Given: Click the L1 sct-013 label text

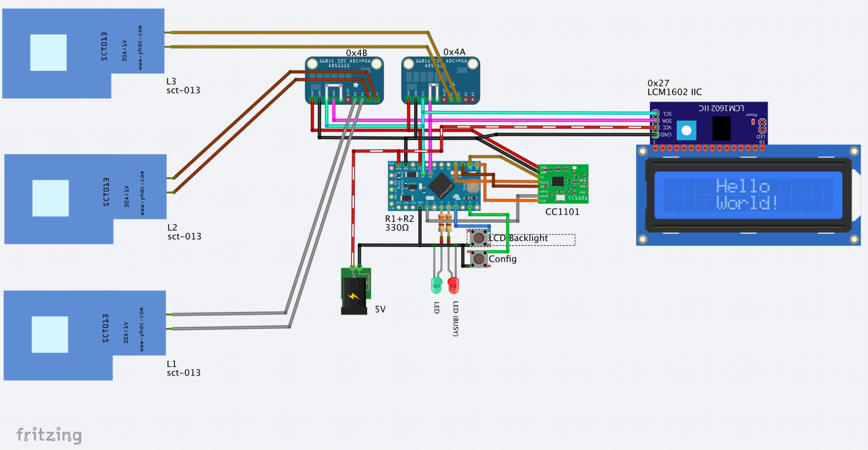Looking at the screenshot, I should (x=183, y=368).
